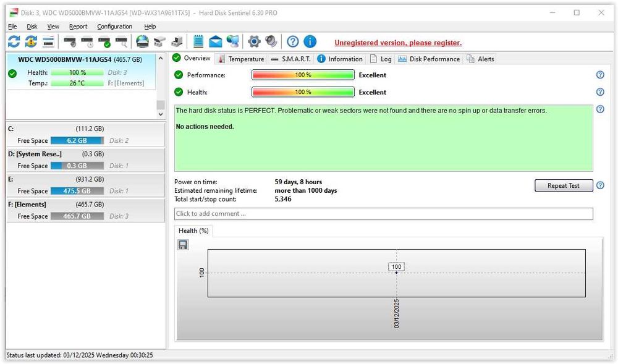
Task: Click the globe over disk toolbar icon
Action: click(142, 41)
